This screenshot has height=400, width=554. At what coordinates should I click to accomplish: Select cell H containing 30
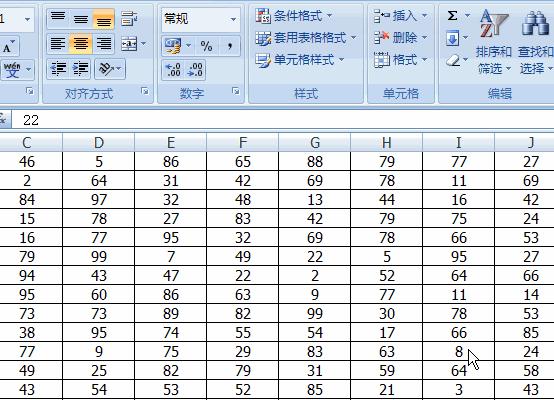[387, 313]
